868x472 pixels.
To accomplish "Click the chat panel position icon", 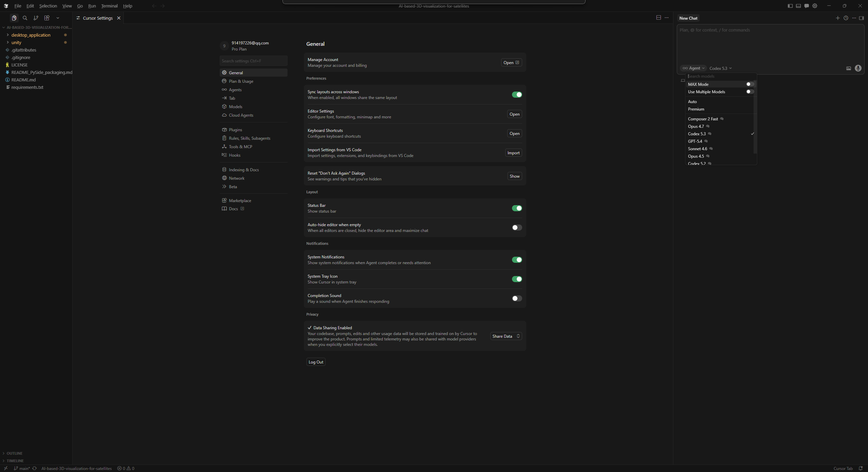I will pyautogui.click(x=861, y=18).
